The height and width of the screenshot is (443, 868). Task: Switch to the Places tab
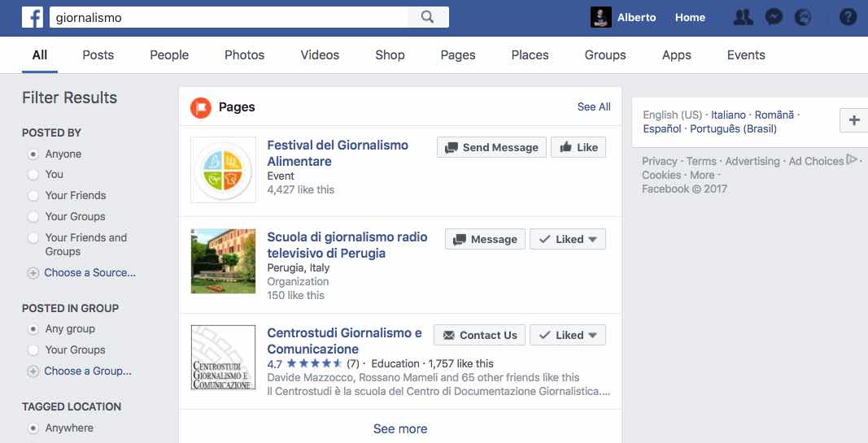530,54
